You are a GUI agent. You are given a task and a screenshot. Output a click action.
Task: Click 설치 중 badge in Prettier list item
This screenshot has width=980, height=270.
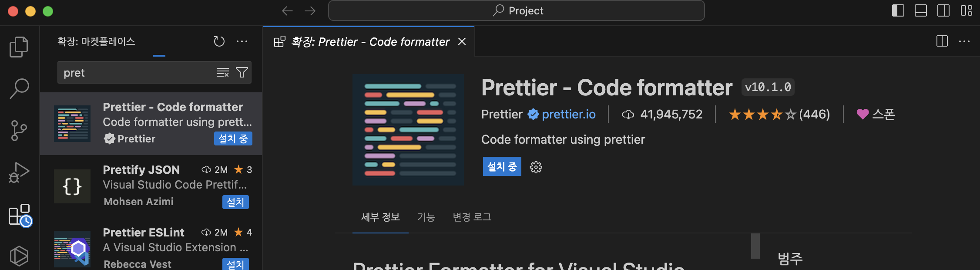point(233,139)
